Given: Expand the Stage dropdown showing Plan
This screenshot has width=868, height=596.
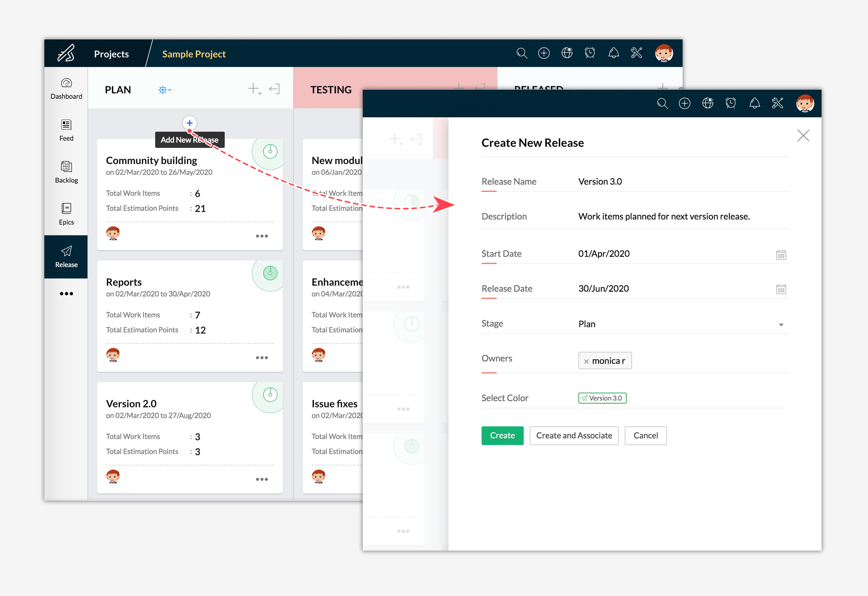Looking at the screenshot, I should click(781, 325).
